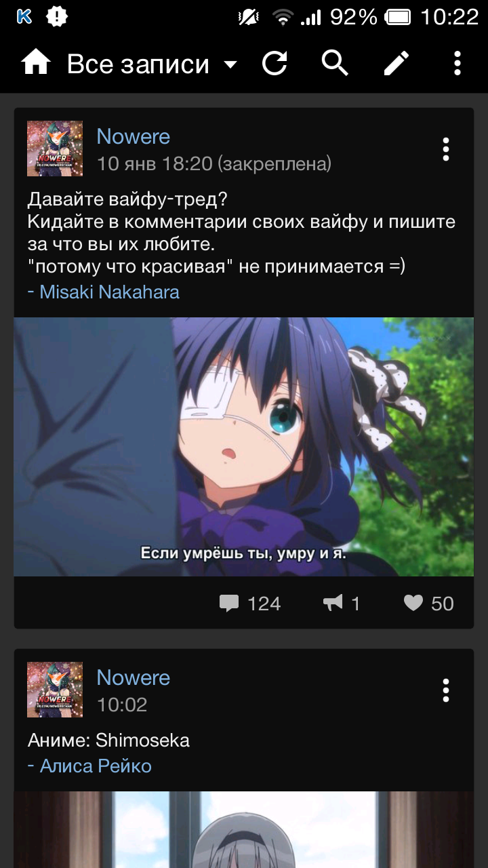488x868 pixels.
Task: Open search with the magnifier icon
Action: [x=335, y=63]
